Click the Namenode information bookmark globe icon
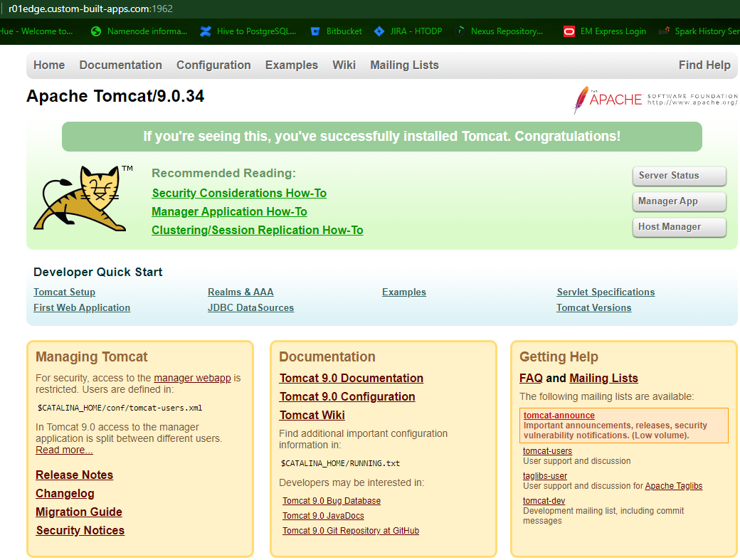This screenshot has height=560, width=740. tap(96, 31)
